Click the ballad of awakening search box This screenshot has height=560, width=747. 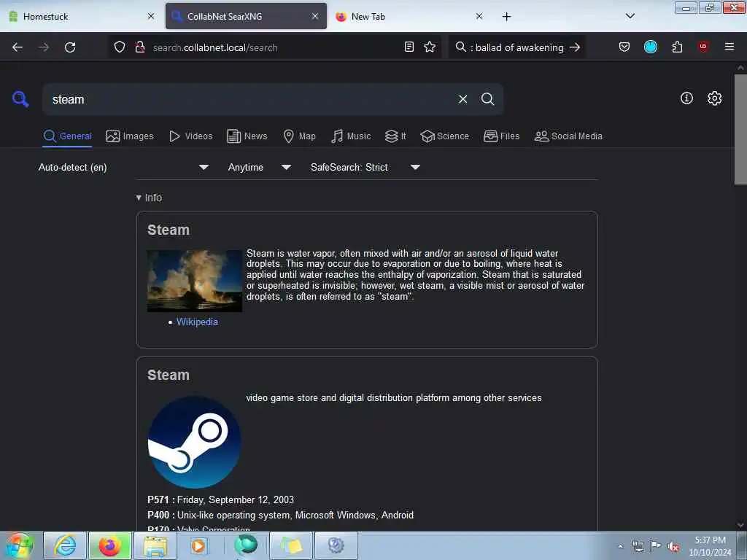point(516,47)
